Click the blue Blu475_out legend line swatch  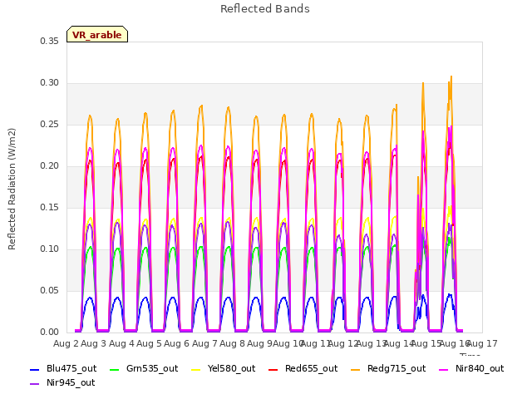point(35,369)
